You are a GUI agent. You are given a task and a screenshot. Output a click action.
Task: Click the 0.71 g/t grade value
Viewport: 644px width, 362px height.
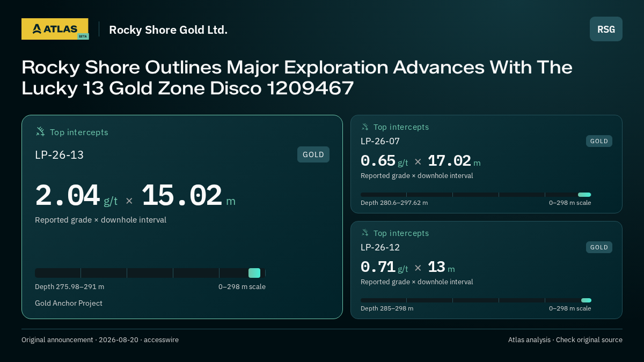coord(384,267)
